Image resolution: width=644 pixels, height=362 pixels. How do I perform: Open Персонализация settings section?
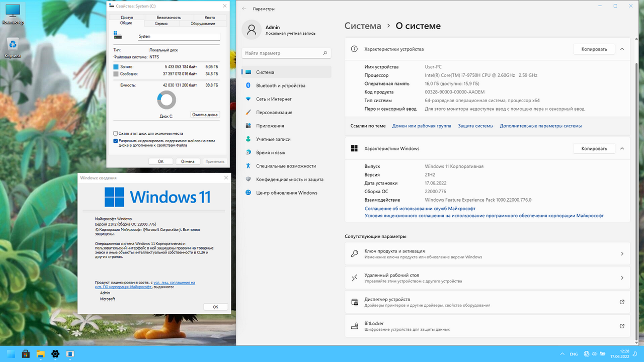coord(286,113)
